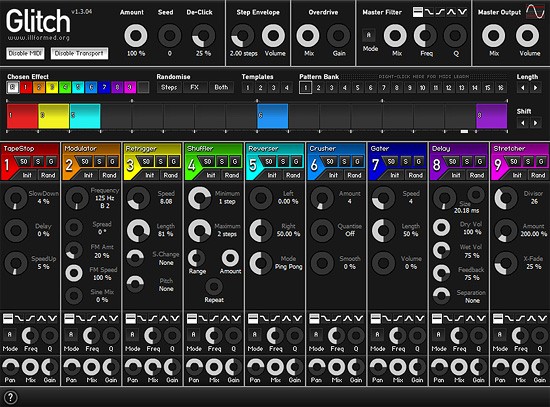Select notch filter icon in Stretcher module
The width and height of the screenshot is (550, 407).
(542, 319)
